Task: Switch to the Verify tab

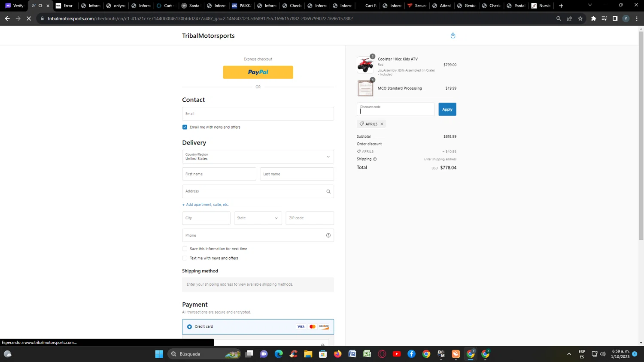Action: click(15, 6)
